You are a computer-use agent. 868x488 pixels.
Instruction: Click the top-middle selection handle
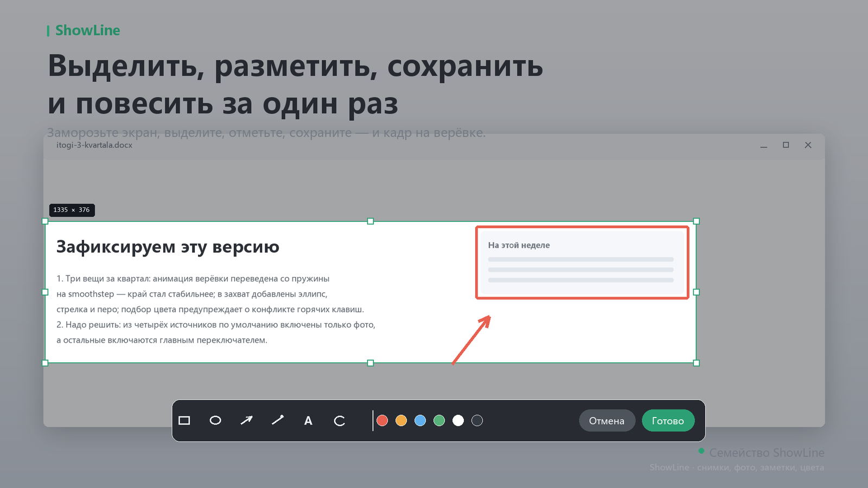[x=371, y=221]
